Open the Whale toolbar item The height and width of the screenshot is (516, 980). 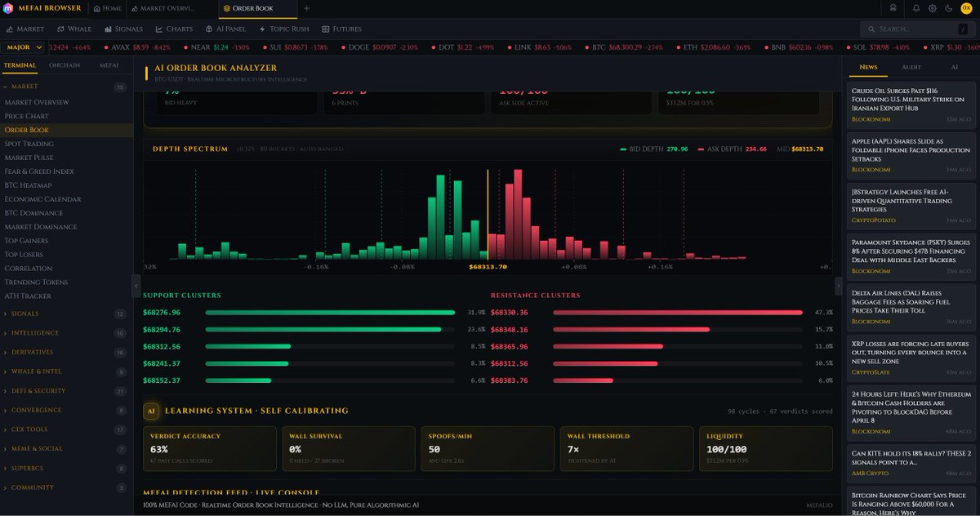click(x=74, y=29)
